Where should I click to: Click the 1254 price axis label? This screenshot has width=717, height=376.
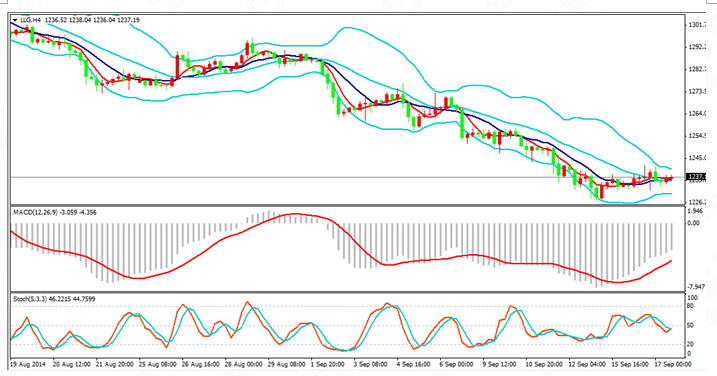click(697, 136)
